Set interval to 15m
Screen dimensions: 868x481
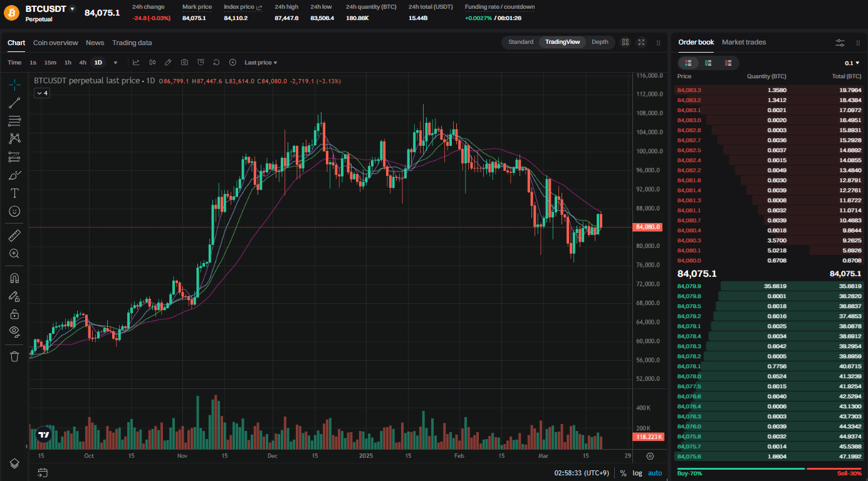point(50,63)
